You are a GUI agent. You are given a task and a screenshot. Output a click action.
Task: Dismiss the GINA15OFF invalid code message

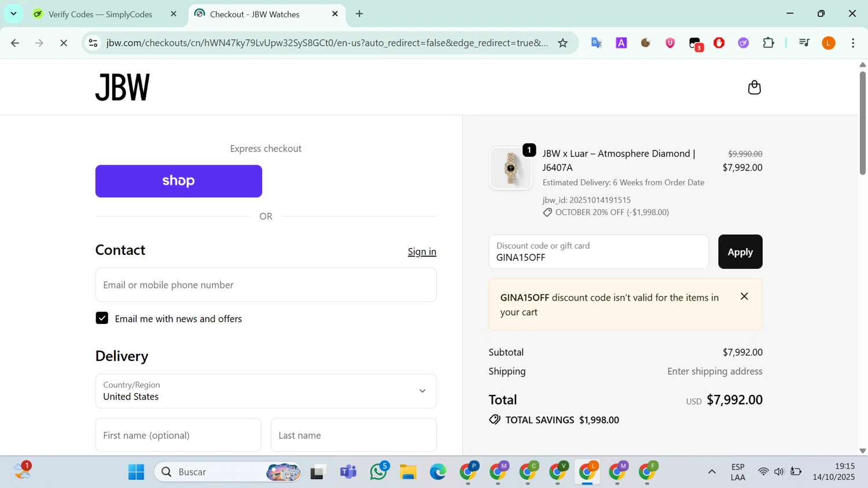[x=744, y=296]
